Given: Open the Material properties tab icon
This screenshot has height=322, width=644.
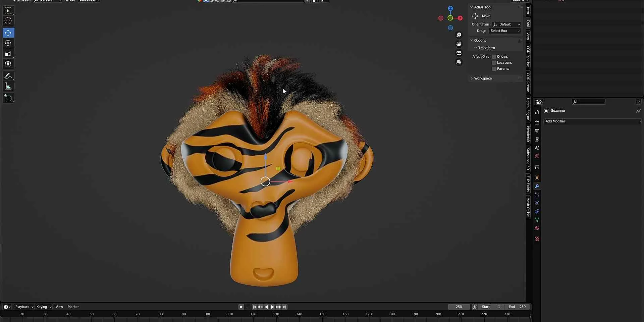Looking at the screenshot, I should coord(537,228).
